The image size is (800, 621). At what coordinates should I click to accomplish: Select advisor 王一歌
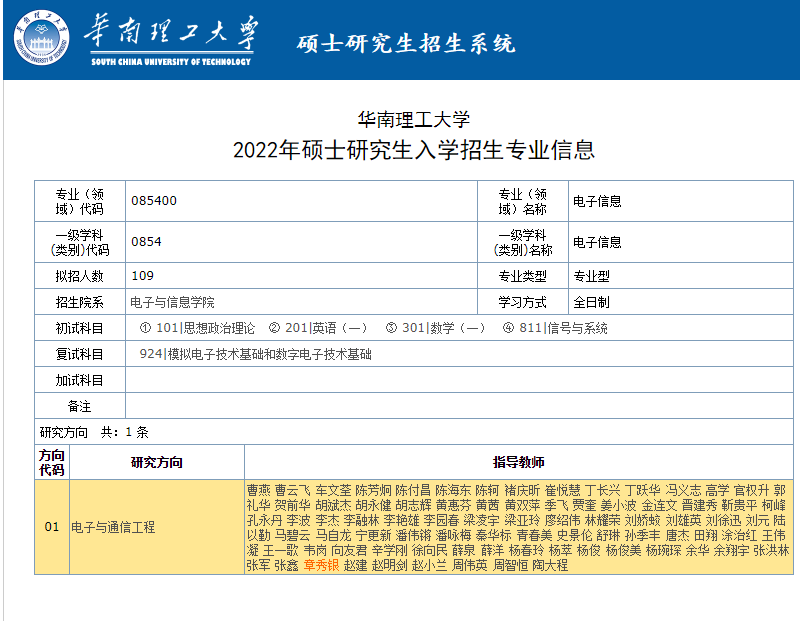(281, 551)
